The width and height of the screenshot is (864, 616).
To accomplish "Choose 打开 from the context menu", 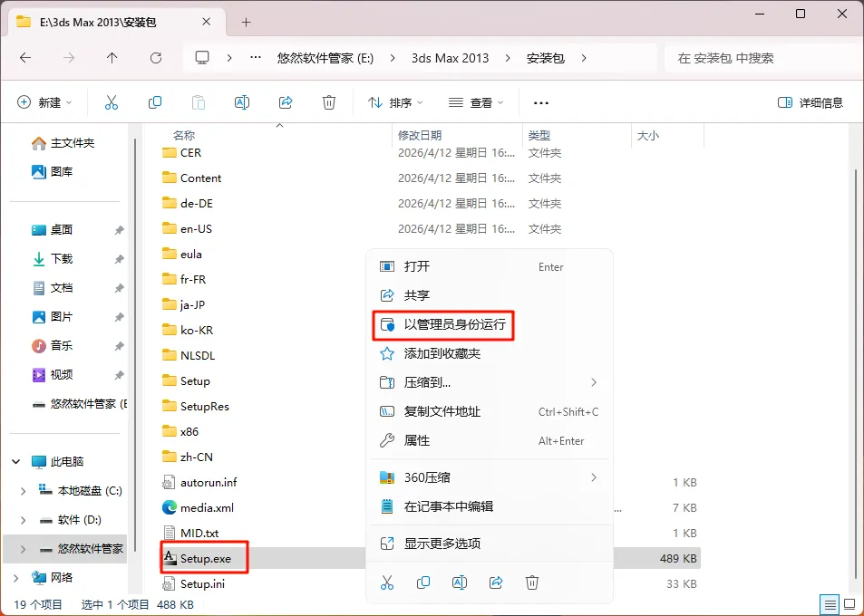I will click(x=490, y=266).
